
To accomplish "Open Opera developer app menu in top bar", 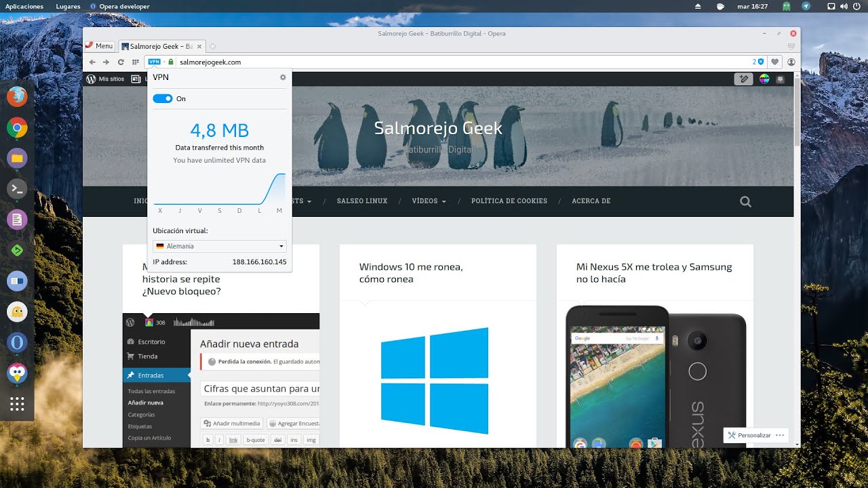I will (120, 6).
